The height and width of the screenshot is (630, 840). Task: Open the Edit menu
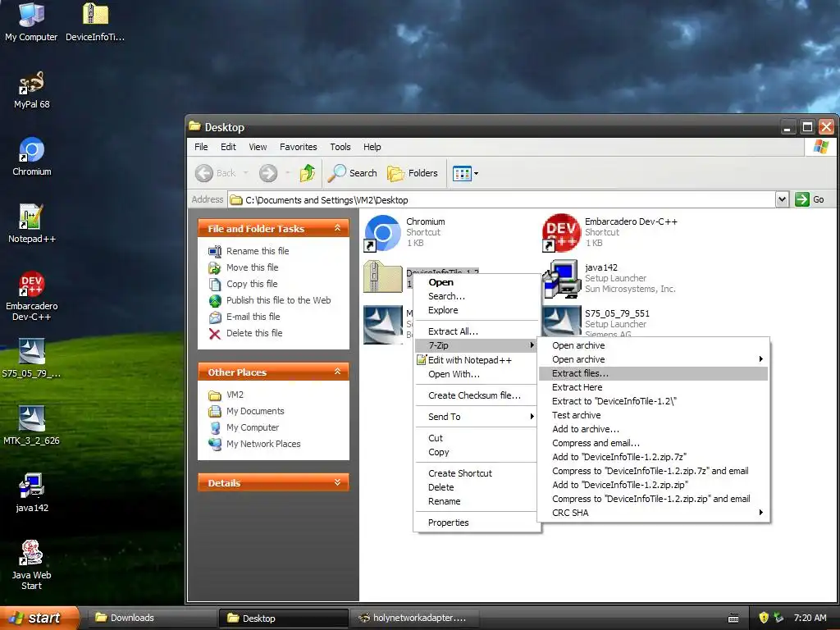pos(228,147)
